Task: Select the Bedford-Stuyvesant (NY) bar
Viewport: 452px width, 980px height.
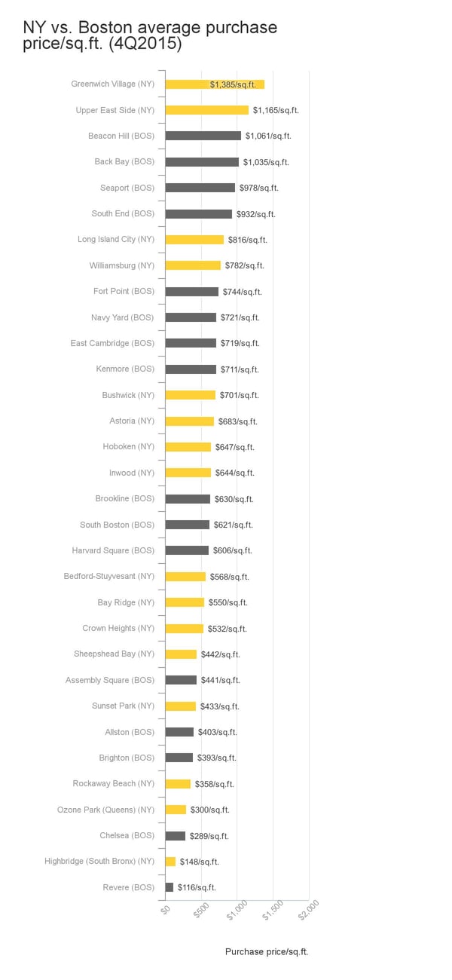Action: coord(185,577)
